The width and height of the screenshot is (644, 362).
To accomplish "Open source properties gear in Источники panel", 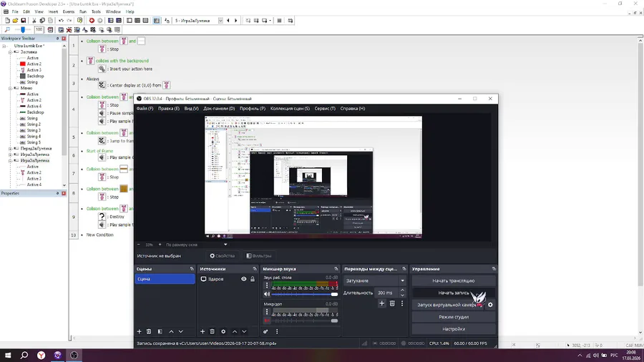I will (x=223, y=332).
